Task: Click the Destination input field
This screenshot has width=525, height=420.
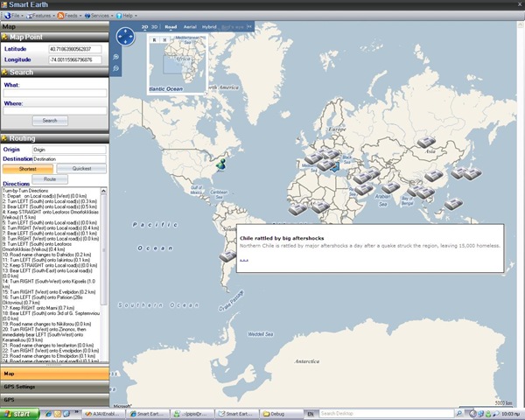Action: [x=69, y=159]
